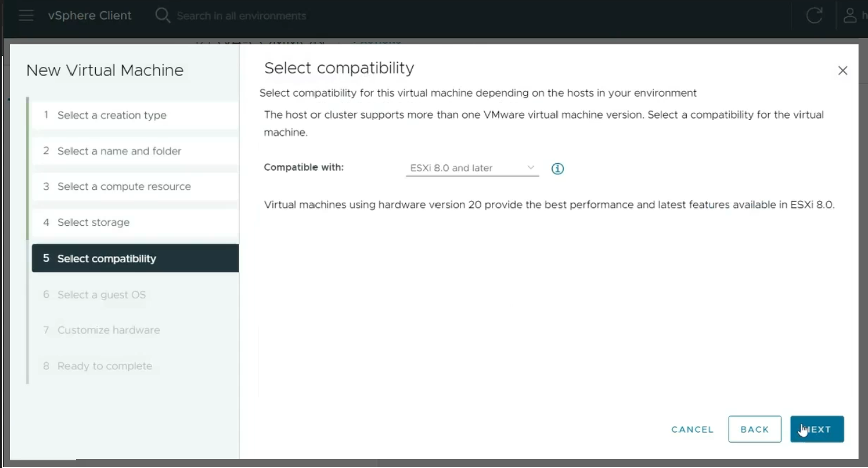Click the compatibility info icon
This screenshot has width=868, height=468.
click(557, 168)
